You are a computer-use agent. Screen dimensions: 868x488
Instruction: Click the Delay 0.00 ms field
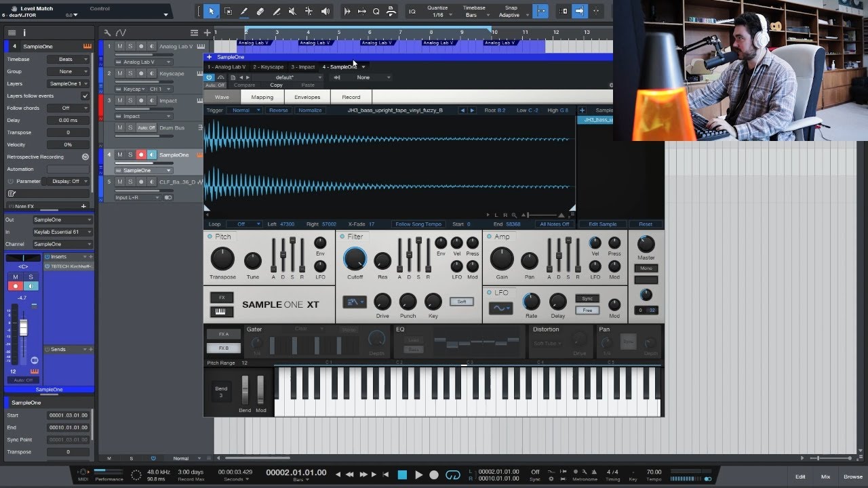[68, 120]
